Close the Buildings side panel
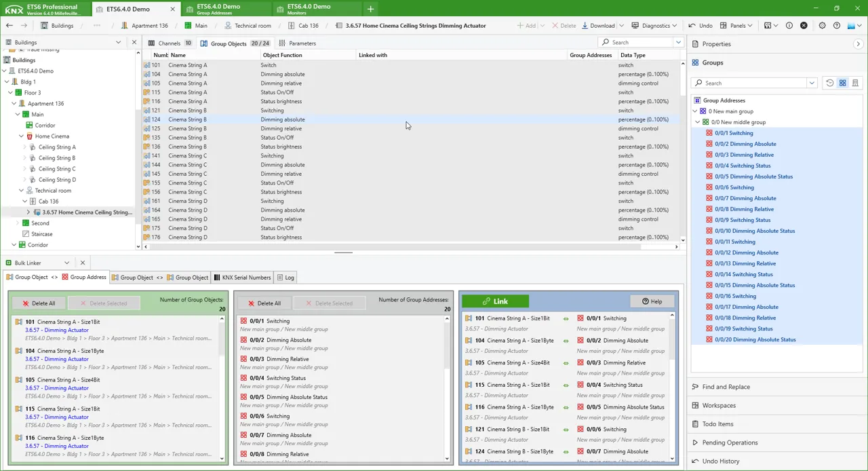 click(134, 42)
